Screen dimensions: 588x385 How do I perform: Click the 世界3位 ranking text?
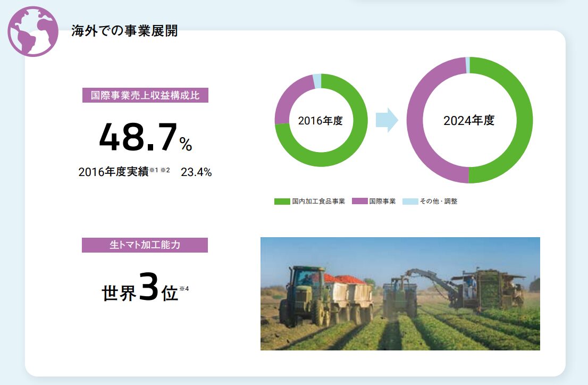(x=139, y=288)
